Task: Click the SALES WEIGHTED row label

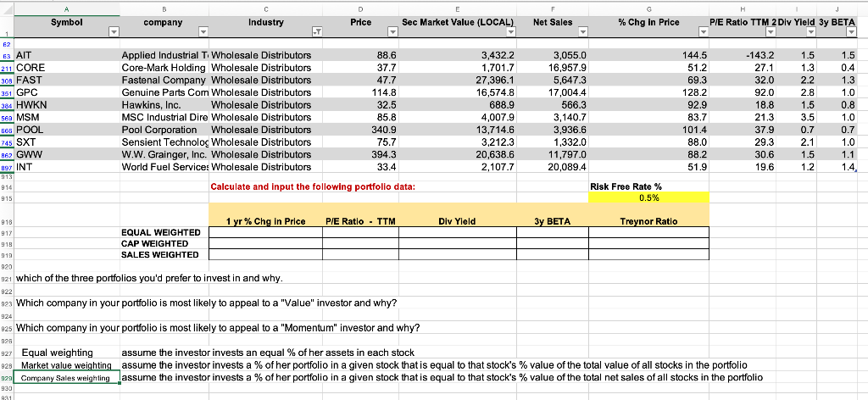Action: [160, 254]
